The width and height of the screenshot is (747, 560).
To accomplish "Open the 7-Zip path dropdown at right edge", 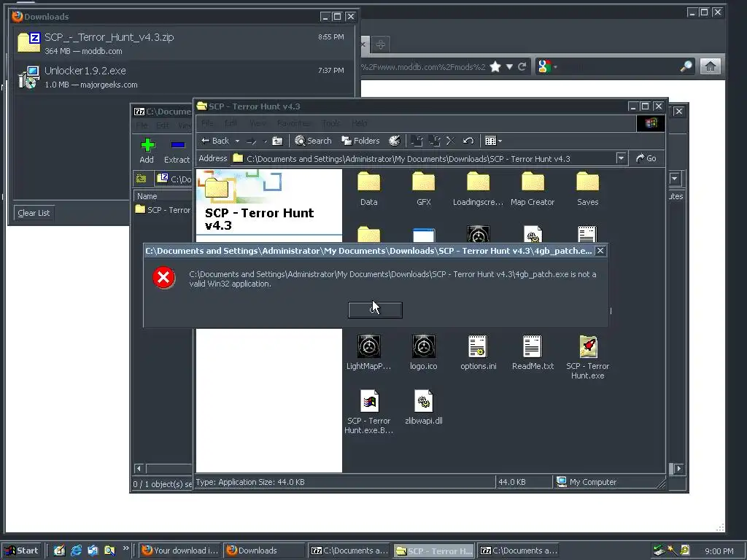I will 675,179.
